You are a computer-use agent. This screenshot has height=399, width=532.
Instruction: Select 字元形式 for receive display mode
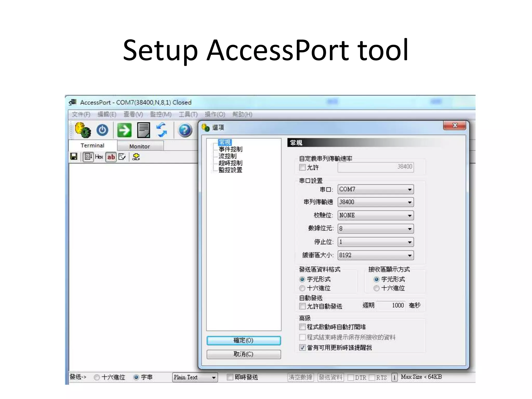click(376, 279)
